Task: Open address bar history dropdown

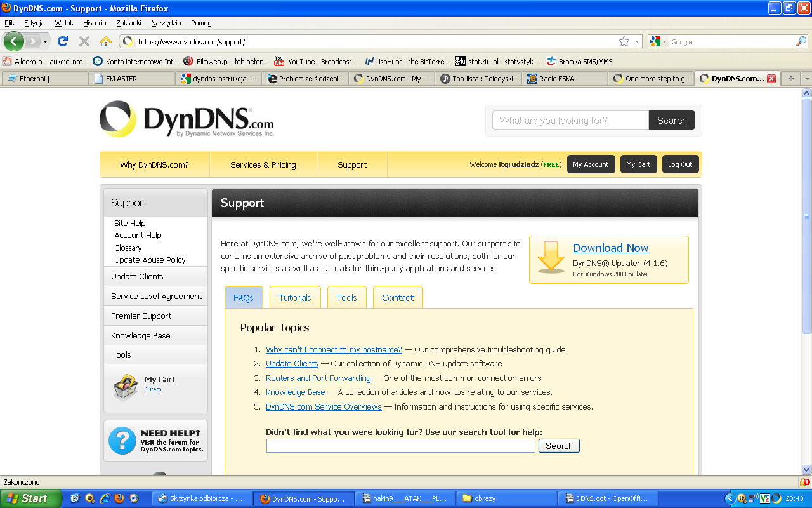Action: (638, 41)
